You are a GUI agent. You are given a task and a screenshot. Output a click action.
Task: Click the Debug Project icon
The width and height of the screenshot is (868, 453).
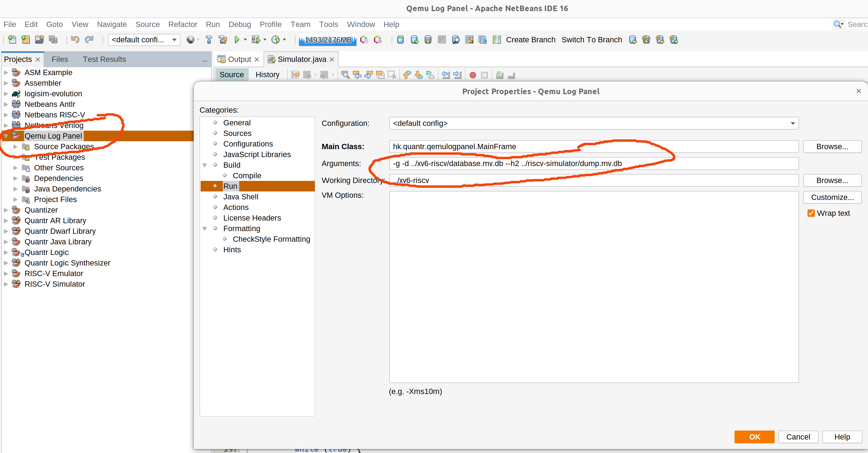pyautogui.click(x=256, y=40)
